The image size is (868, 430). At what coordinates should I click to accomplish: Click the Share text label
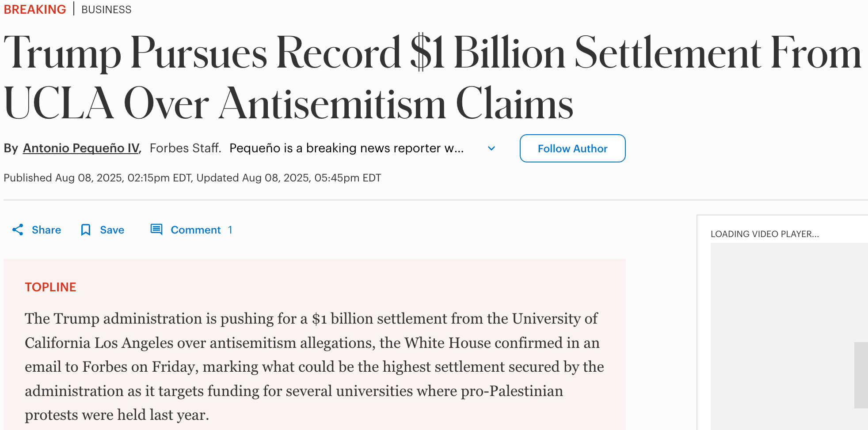point(46,230)
